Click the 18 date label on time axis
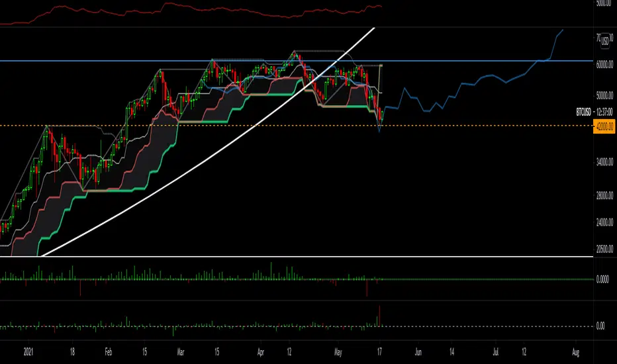Viewport: 617px width, 364px height. tap(72, 352)
